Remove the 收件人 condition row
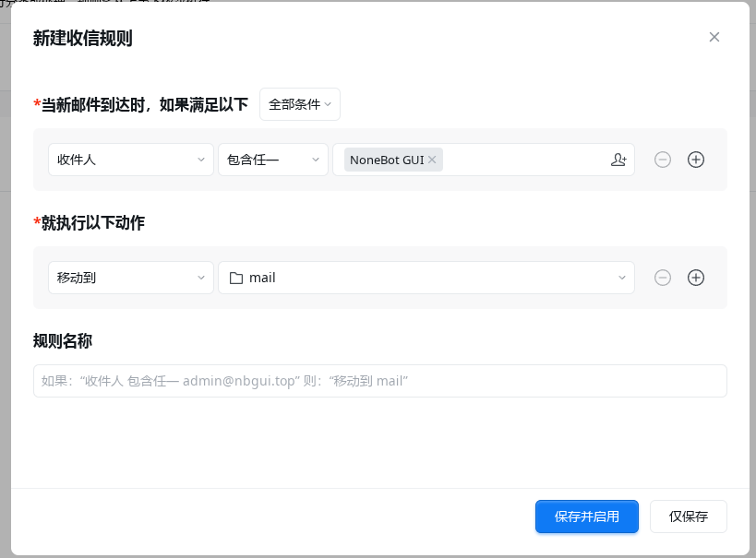 click(662, 160)
